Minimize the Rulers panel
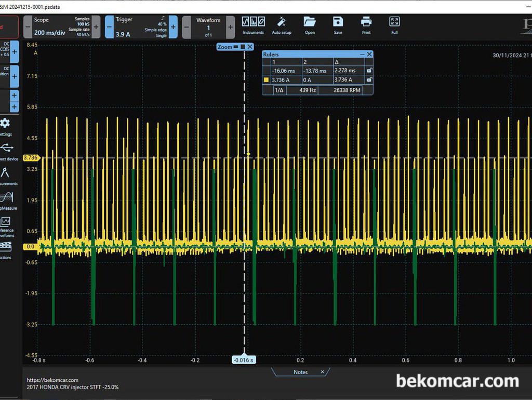This screenshot has height=400, width=532. (x=362, y=54)
